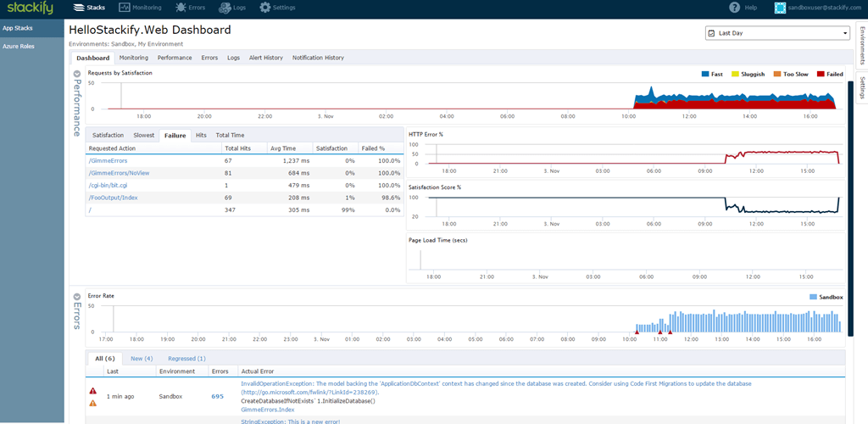Collapse the Errors section chevron
The height and width of the screenshot is (424, 868).
click(77, 295)
